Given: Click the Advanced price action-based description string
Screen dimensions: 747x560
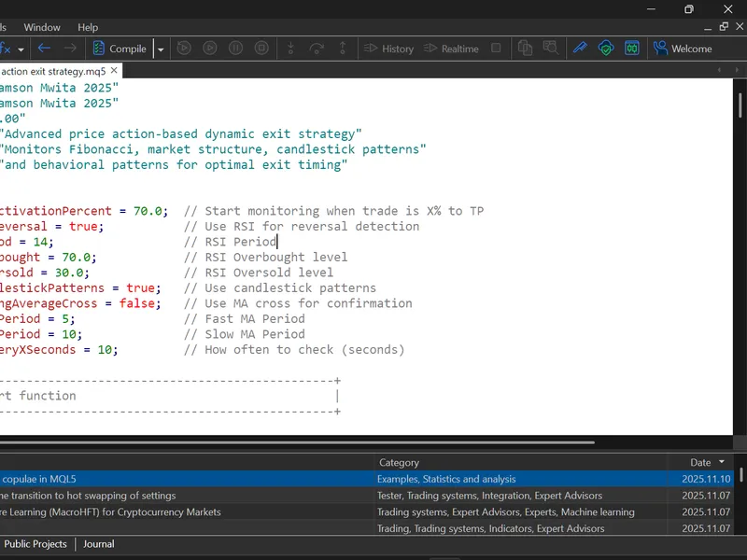Looking at the screenshot, I should (181, 133).
